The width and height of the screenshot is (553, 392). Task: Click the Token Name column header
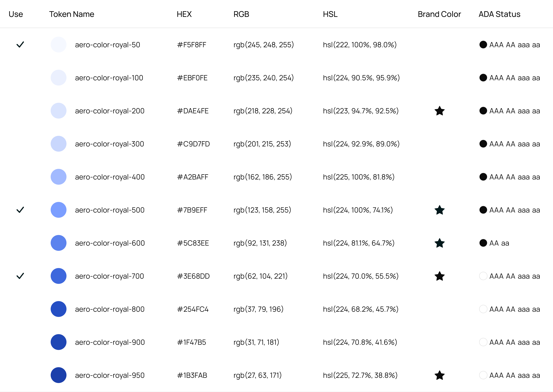click(x=72, y=14)
